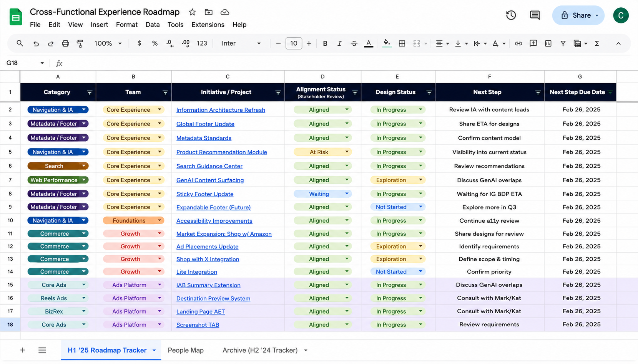The height and width of the screenshot is (364, 638).
Task: Open Google Sheets home logo
Action: (16, 17)
